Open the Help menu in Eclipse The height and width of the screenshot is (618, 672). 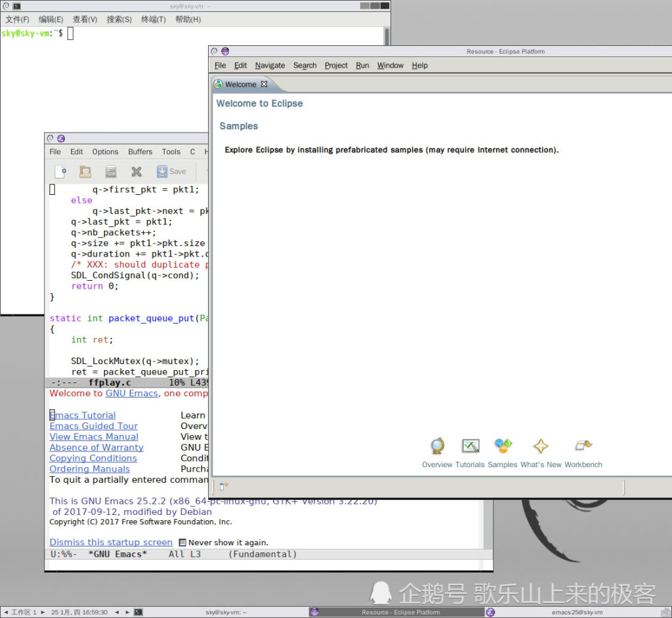click(419, 65)
